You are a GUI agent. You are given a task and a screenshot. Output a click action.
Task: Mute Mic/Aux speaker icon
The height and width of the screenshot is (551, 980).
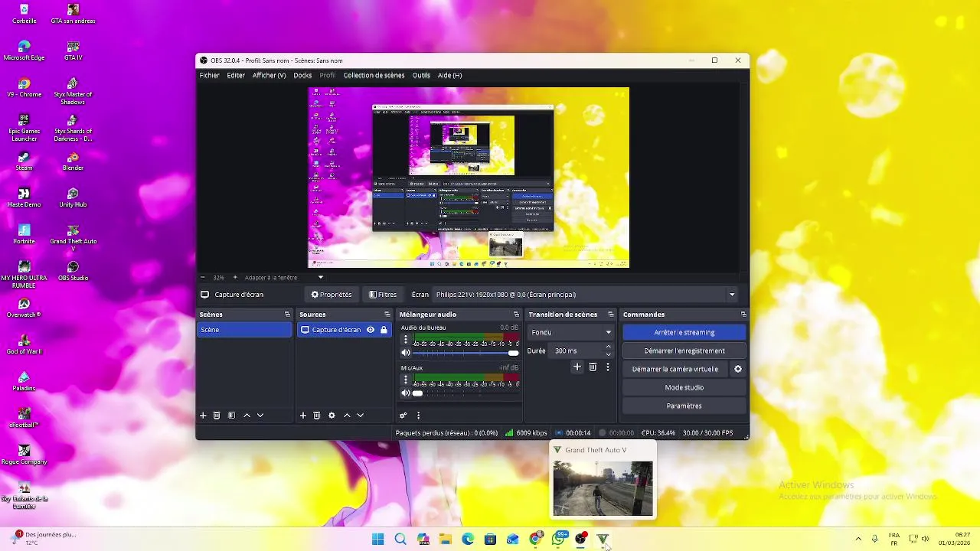(x=406, y=393)
